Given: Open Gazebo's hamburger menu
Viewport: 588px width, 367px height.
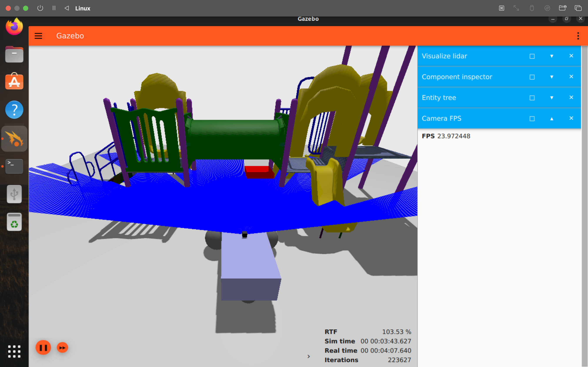Looking at the screenshot, I should pos(38,36).
